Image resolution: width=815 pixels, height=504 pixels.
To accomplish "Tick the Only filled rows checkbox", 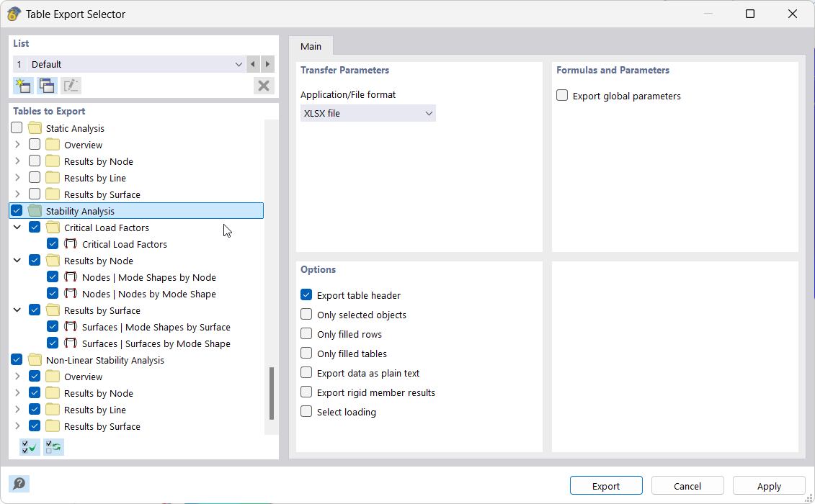I will click(306, 334).
